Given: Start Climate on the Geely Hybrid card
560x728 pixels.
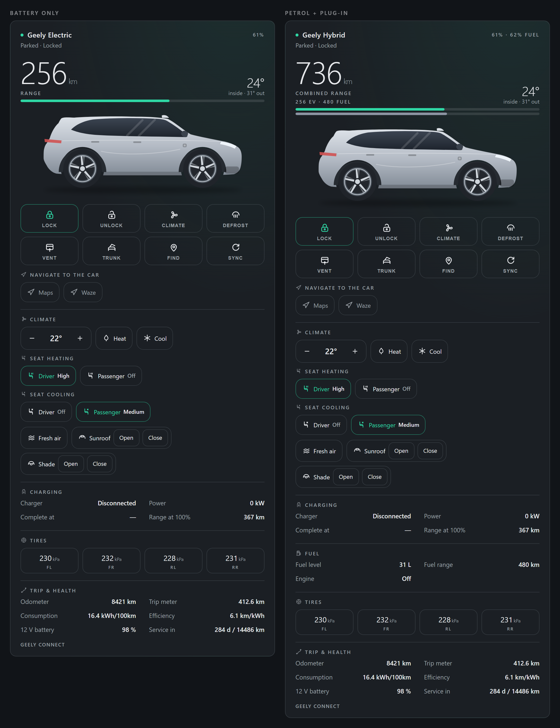Looking at the screenshot, I should click(448, 231).
